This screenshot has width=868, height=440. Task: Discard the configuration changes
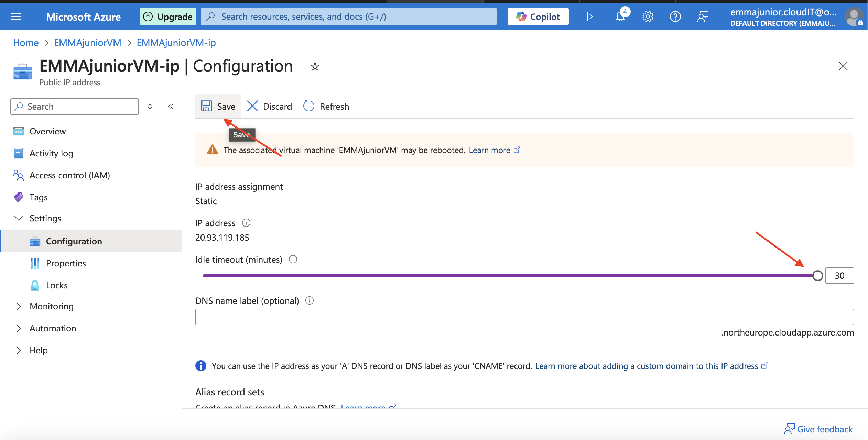point(270,106)
